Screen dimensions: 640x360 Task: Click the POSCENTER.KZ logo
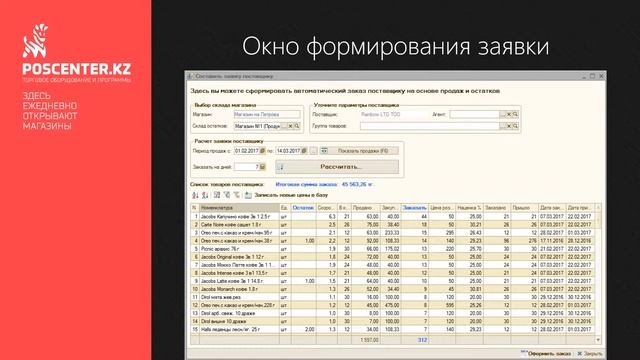[x=77, y=53]
